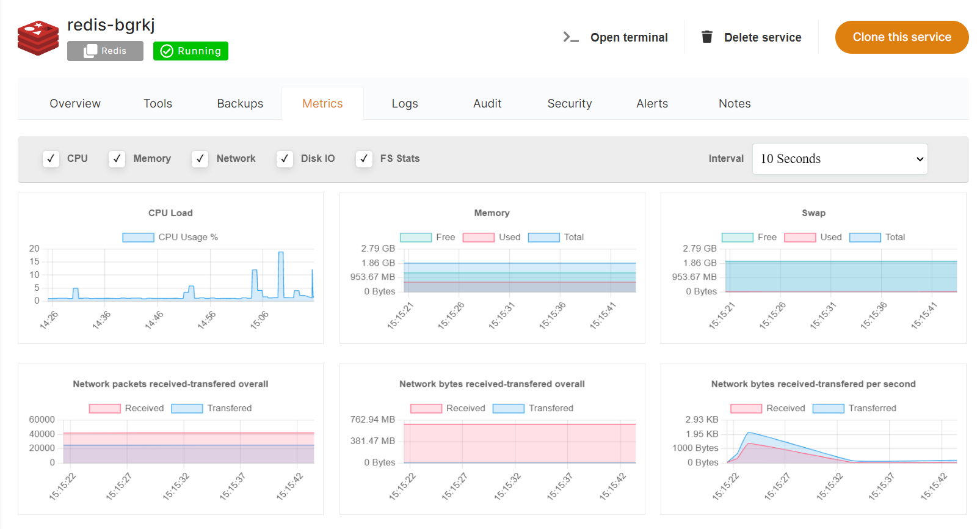Click the copy icon in Redis badge

pos(90,51)
